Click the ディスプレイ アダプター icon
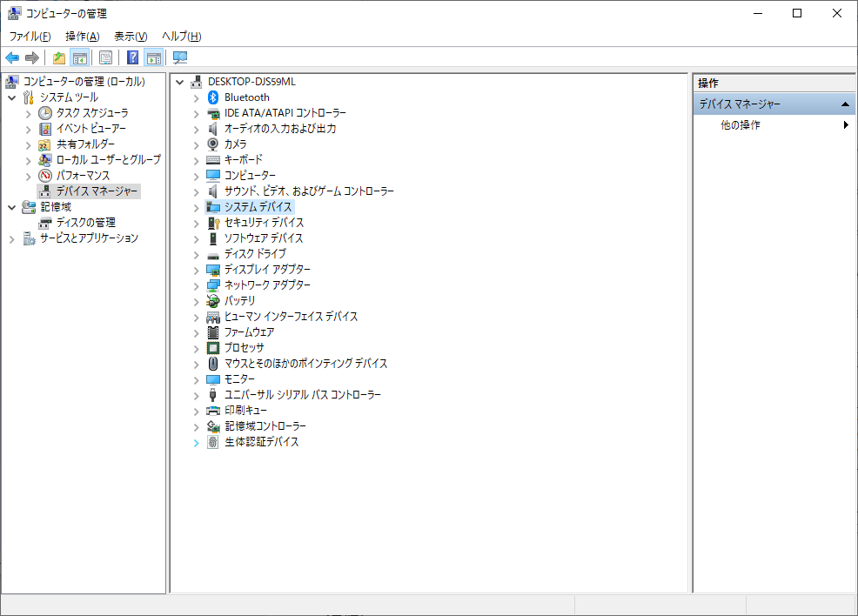 coord(213,270)
